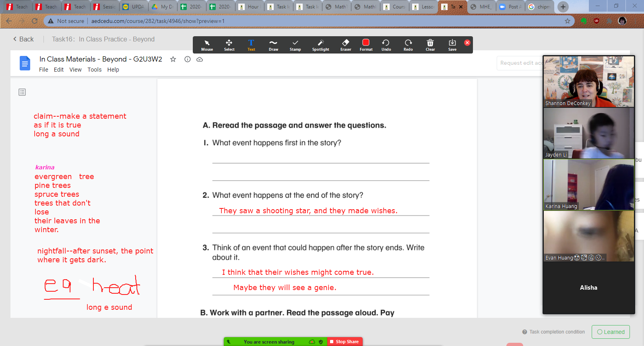The image size is (644, 346).
Task: Click the 'long e sound' note
Action: (x=109, y=307)
